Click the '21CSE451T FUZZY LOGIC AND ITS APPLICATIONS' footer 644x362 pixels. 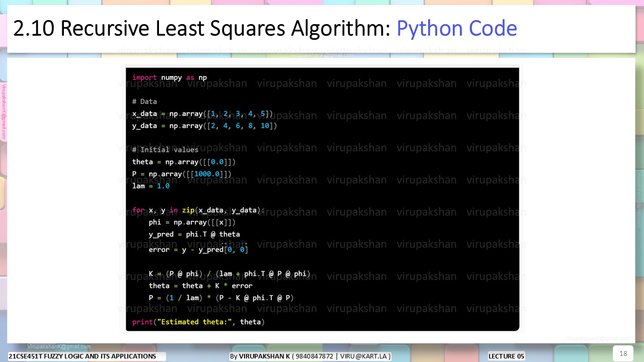click(83, 356)
